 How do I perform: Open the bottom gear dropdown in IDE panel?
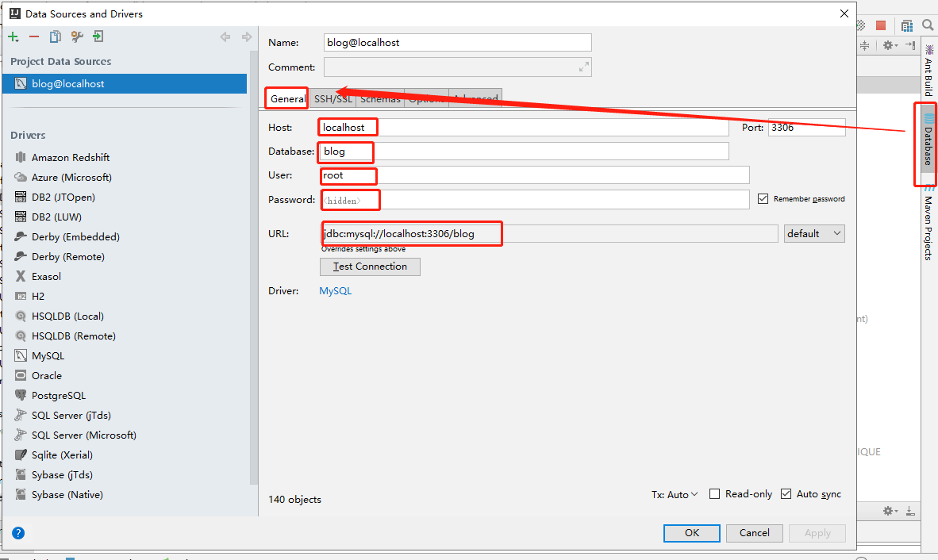(x=890, y=510)
